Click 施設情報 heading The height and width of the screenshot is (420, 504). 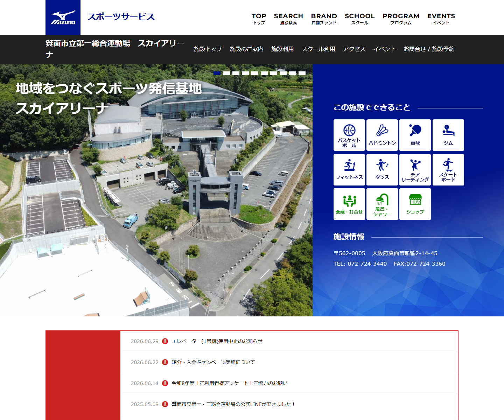(x=349, y=237)
